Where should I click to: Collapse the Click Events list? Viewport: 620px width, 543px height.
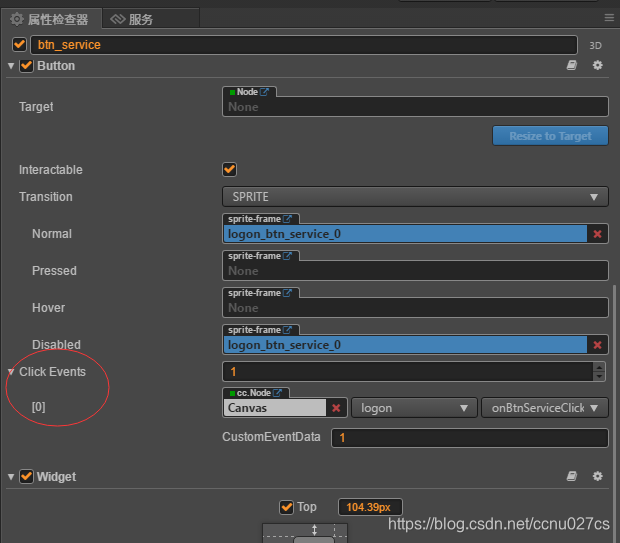[11, 372]
